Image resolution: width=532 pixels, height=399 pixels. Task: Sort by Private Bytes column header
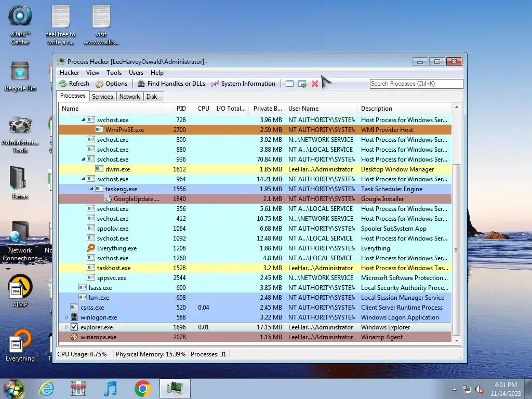click(x=267, y=109)
